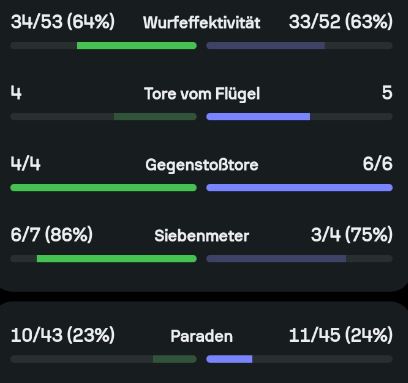Click the 3/4 (75%) Siebenmeter value
408x383 pixels.
click(352, 235)
